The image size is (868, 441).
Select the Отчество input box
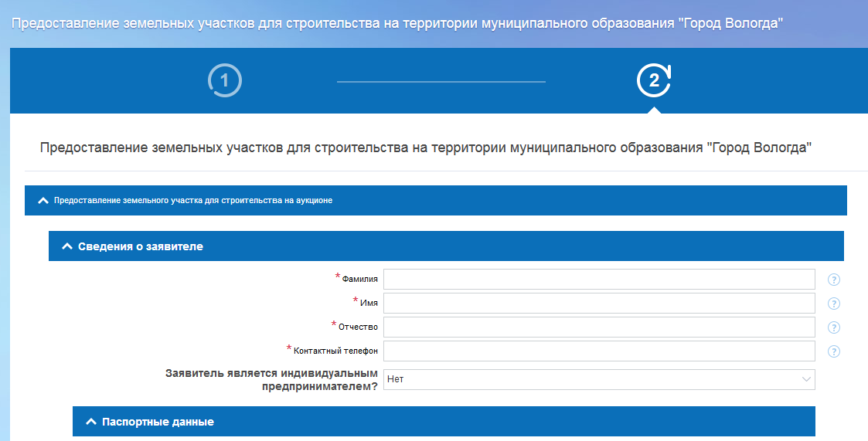599,327
